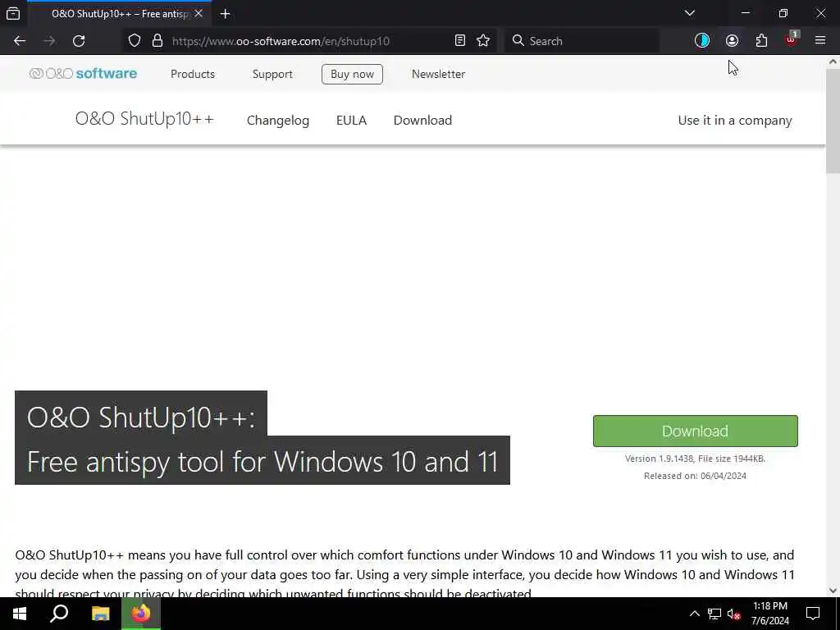Image resolution: width=840 pixels, height=630 pixels.
Task: Open the extensions puzzle icon
Action: click(x=761, y=41)
